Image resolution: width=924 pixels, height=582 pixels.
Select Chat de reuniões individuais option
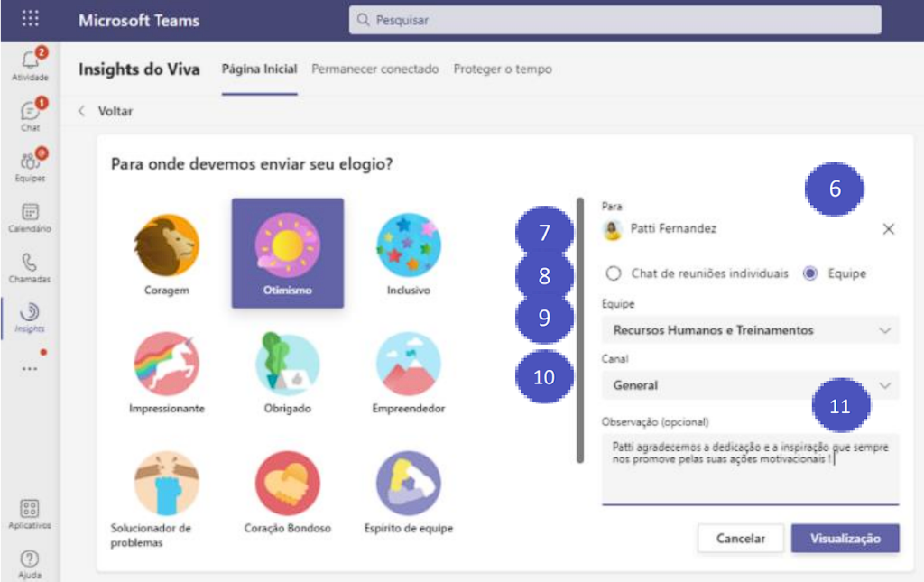click(698, 273)
